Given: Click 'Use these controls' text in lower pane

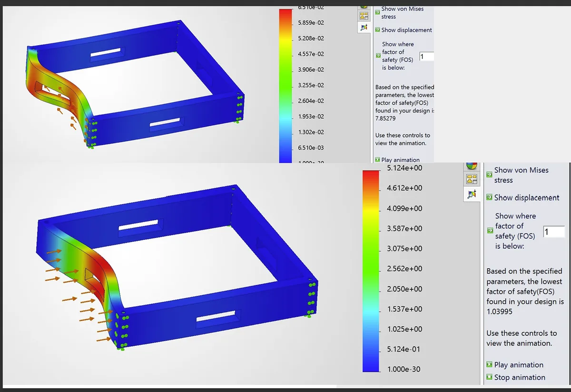Looking at the screenshot, I should pyautogui.click(x=522, y=338).
